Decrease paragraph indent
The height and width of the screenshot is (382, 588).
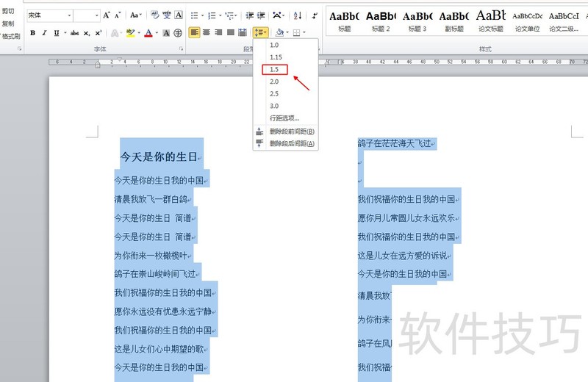click(249, 15)
